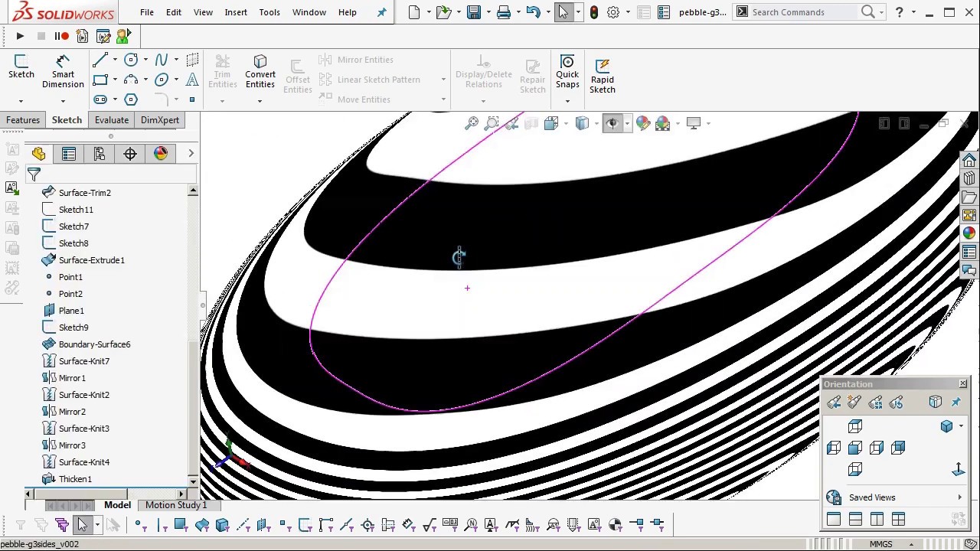980x551 pixels.
Task: Select Bottom view in Orientation panel
Action: pos(855,469)
